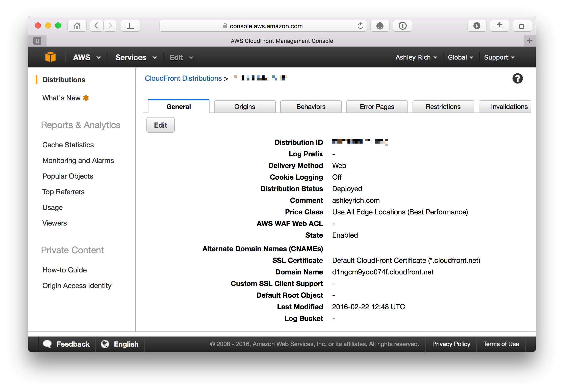
Task: Click the Feedback speech bubble
Action: coord(47,344)
